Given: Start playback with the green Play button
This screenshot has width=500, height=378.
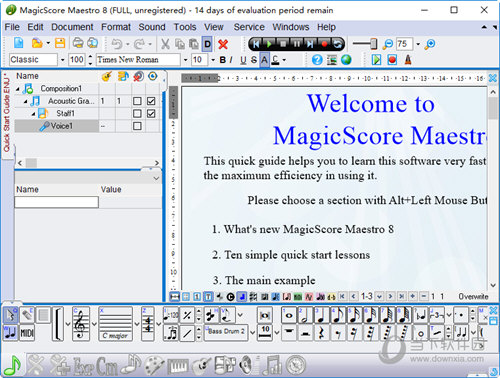Looking at the screenshot, I should 269,44.
